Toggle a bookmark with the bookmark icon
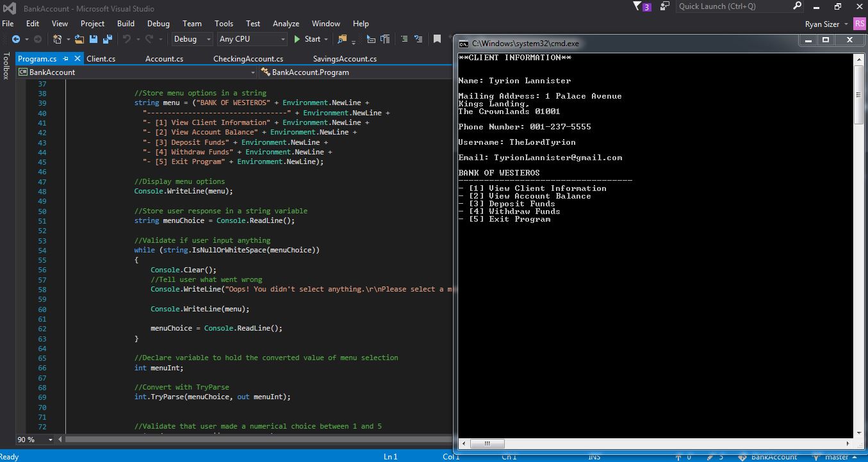The width and height of the screenshot is (868, 462). point(437,39)
